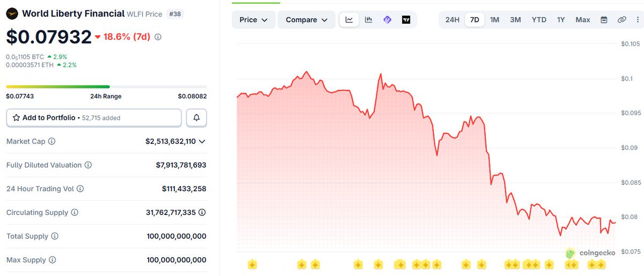Click the purple diamond chart icon
Image resolution: width=644 pixels, height=276 pixels.
[x=387, y=20]
